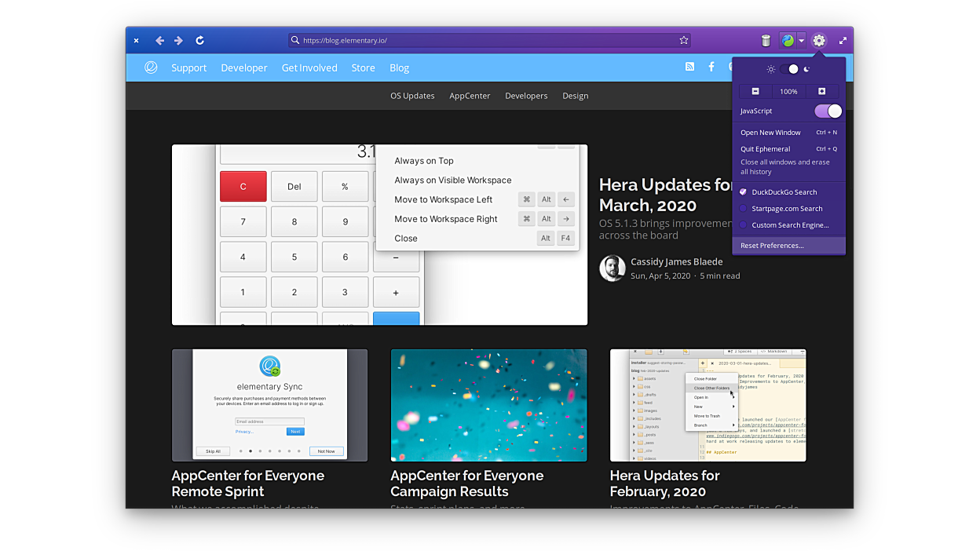Choose Open New Window from the menu
The width and height of the screenshot is (980, 551).
770,133
